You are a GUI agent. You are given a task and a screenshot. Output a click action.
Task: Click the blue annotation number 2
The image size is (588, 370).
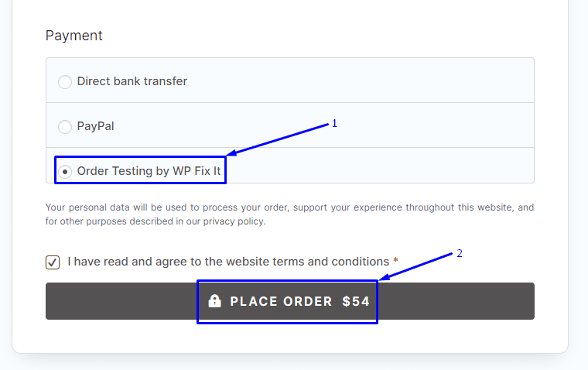pyautogui.click(x=459, y=253)
